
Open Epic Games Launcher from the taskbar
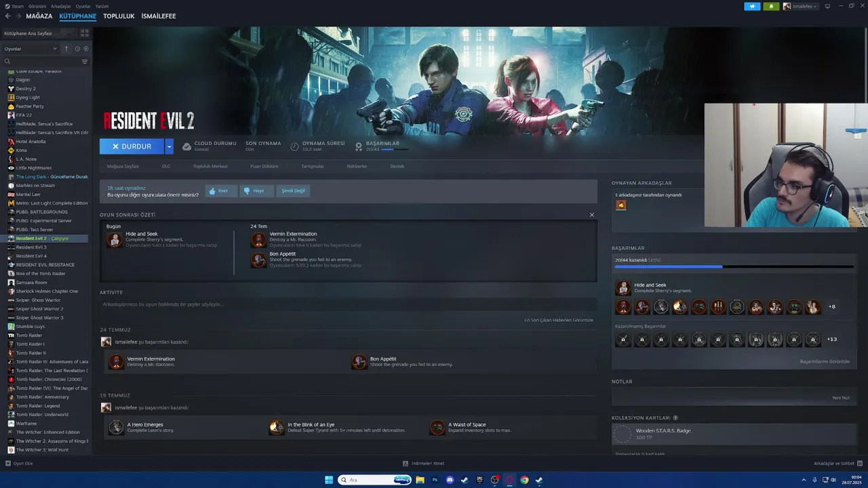click(x=479, y=480)
